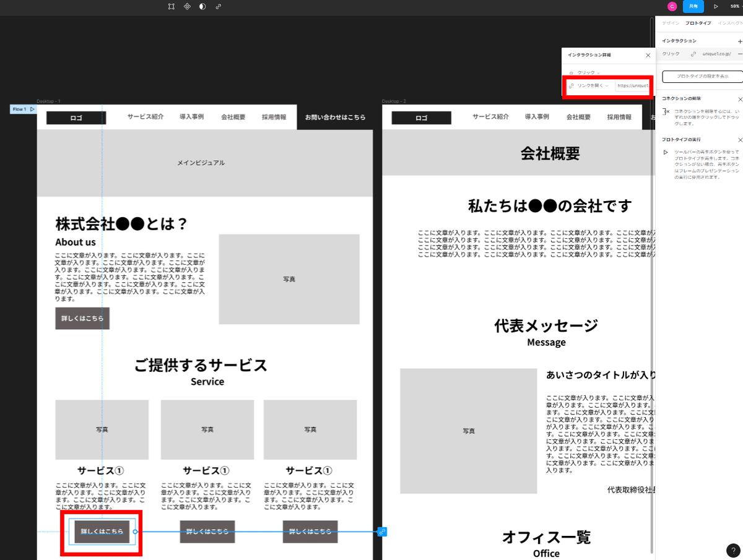The height and width of the screenshot is (560, 743).
Task: Click the ご提供するサービス heading
Action: (201, 365)
